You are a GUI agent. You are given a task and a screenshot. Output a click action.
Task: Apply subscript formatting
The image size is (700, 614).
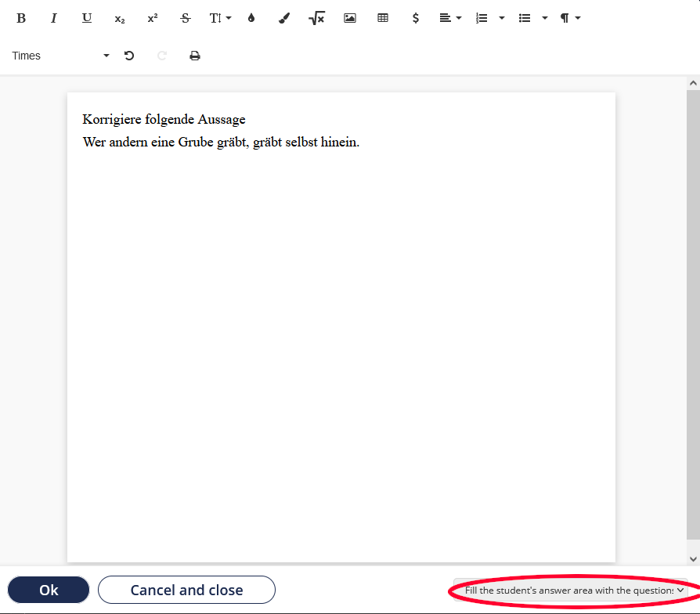(x=120, y=18)
